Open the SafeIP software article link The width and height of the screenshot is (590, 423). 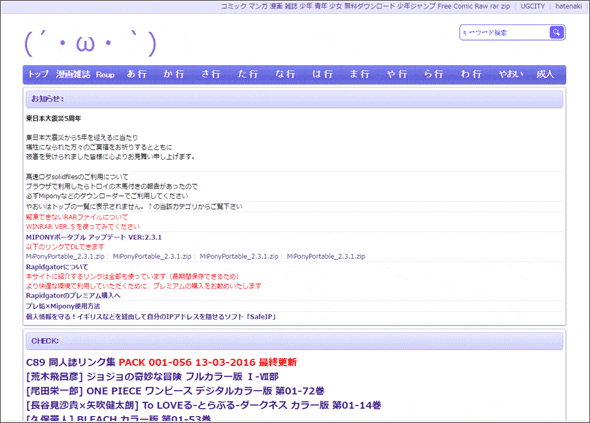[x=151, y=316]
